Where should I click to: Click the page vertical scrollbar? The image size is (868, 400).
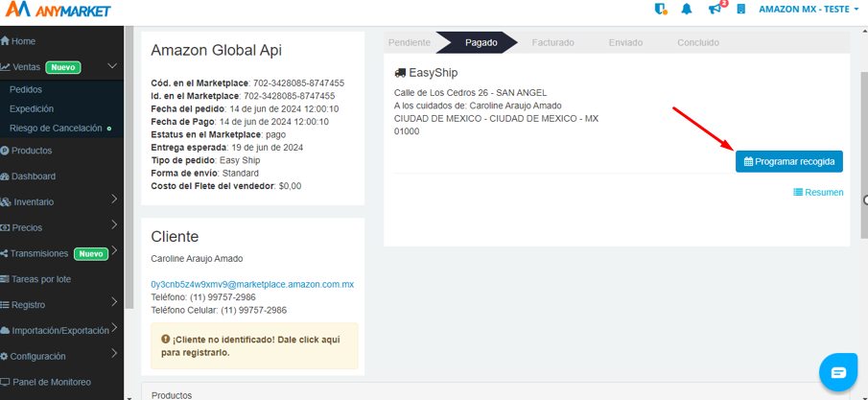click(863, 155)
